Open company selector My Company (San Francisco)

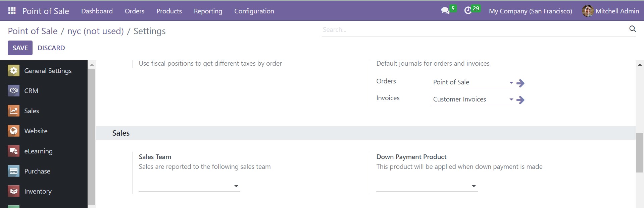tap(530, 11)
